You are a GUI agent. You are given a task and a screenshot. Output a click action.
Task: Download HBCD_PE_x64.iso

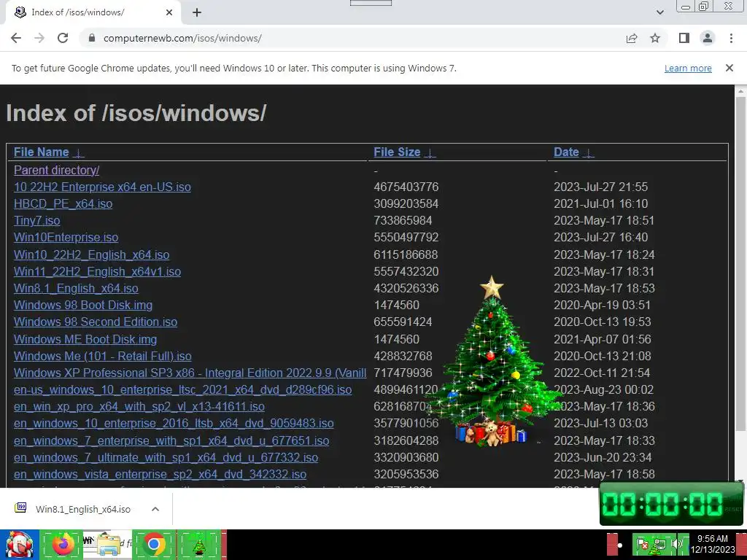tap(63, 204)
